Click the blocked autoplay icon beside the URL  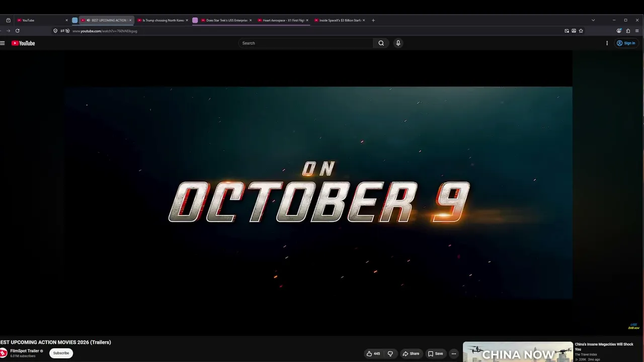point(67,31)
